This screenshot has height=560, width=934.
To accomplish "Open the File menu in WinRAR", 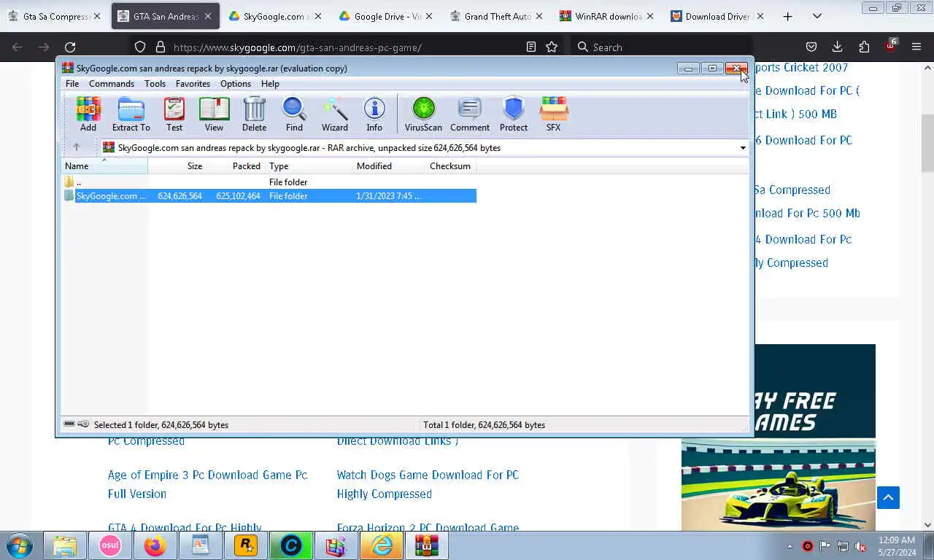I will (x=72, y=84).
